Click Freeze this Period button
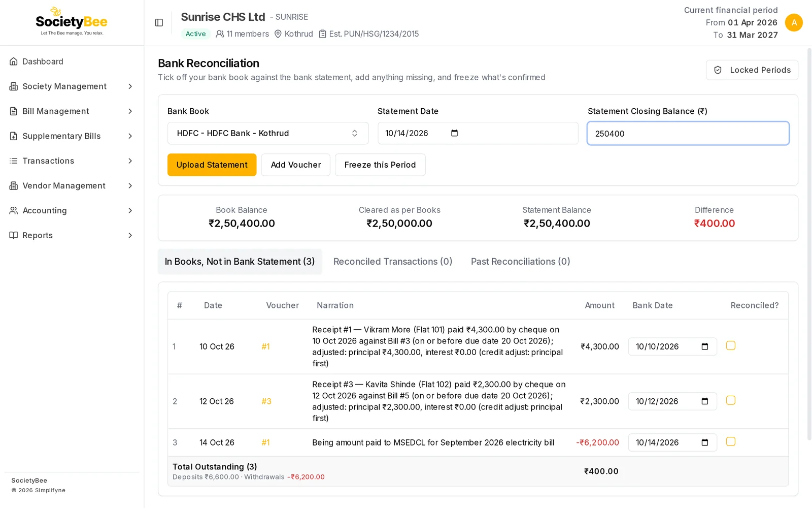Screen dimensions: 812x508 coord(380,165)
